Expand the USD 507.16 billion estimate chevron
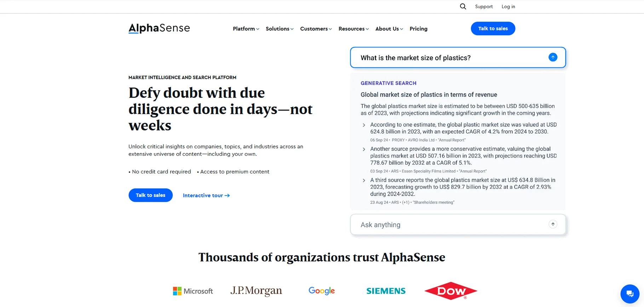644x307 pixels. [364, 149]
